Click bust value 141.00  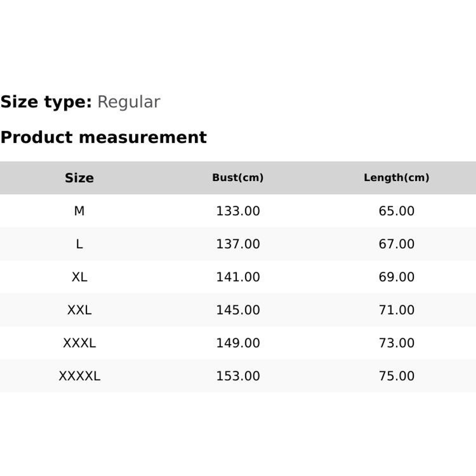pos(238,277)
